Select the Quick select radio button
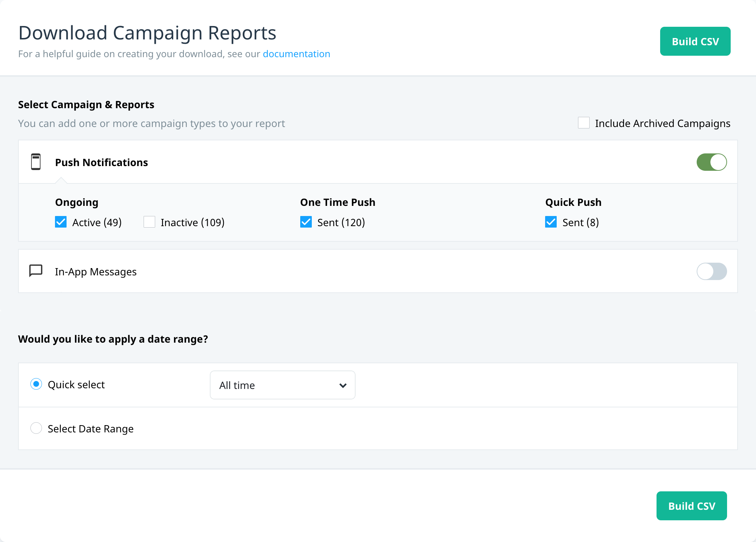The image size is (756, 542). (x=36, y=384)
